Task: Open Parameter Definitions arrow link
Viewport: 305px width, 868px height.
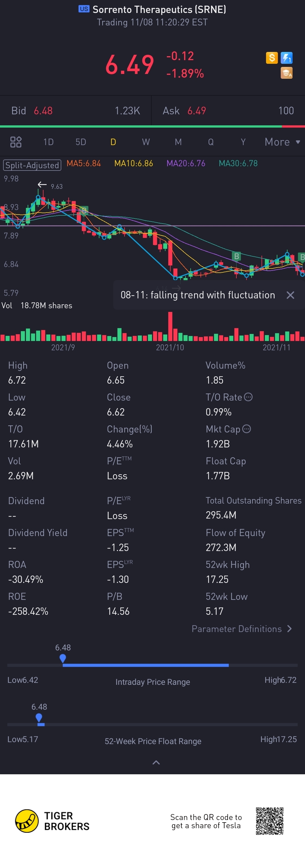Action: tap(242, 629)
